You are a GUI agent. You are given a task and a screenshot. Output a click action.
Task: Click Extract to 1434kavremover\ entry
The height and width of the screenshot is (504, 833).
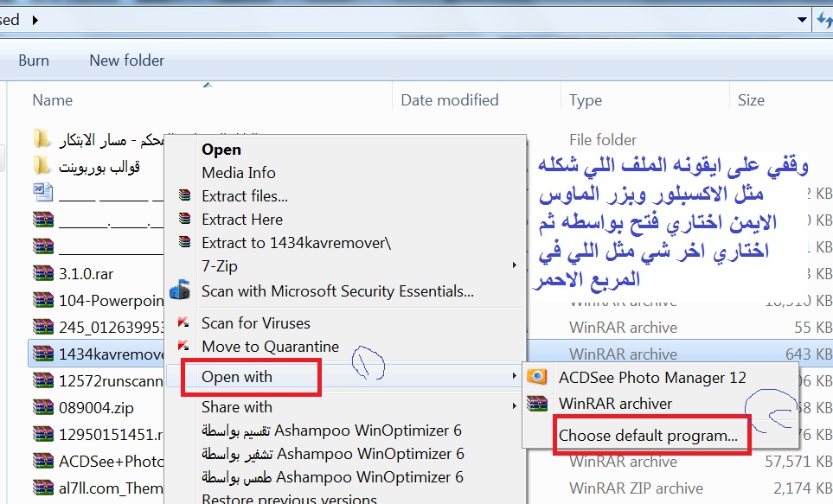pos(296,243)
